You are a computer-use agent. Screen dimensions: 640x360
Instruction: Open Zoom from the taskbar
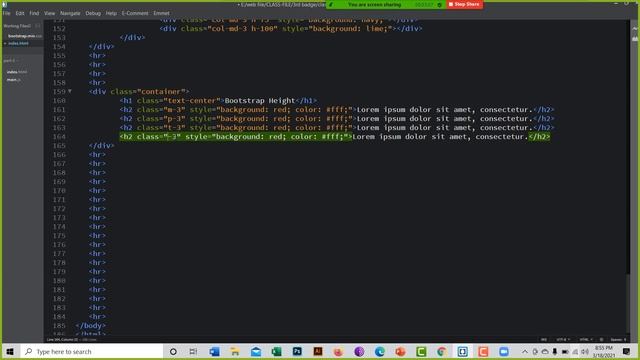pyautogui.click(x=504, y=351)
